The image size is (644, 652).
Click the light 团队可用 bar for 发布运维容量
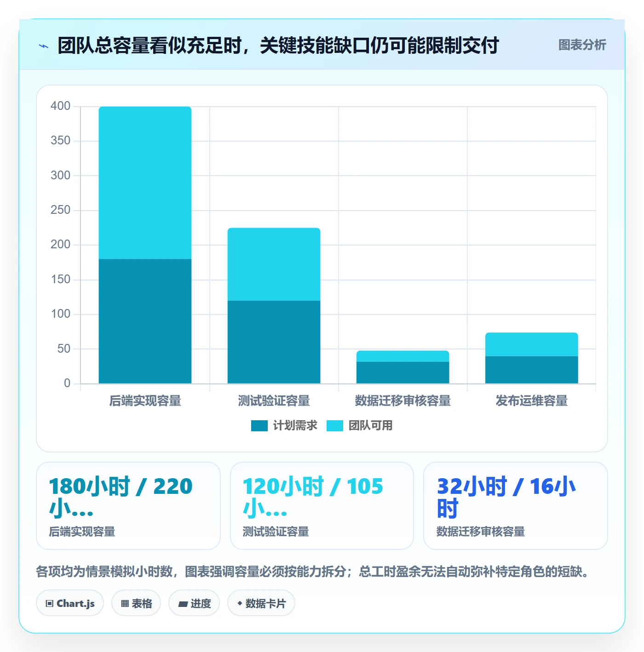coord(531,344)
